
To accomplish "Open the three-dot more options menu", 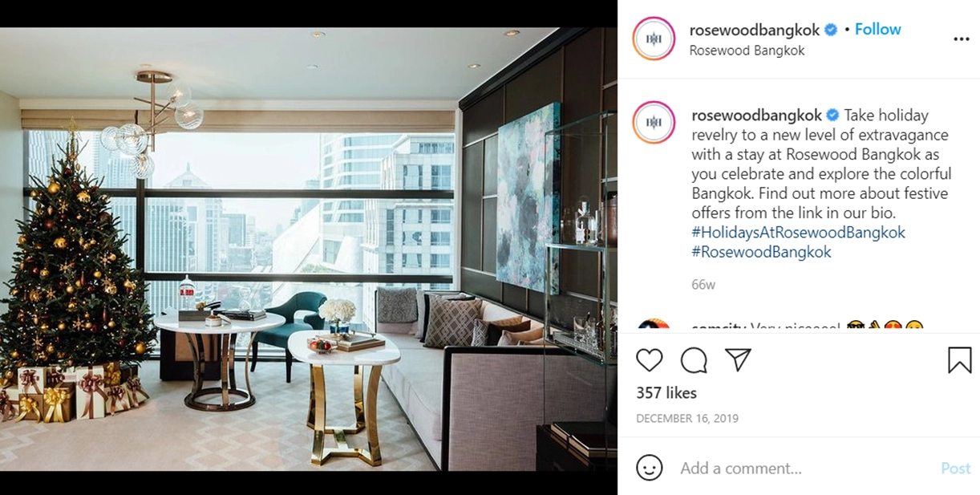I will [961, 39].
